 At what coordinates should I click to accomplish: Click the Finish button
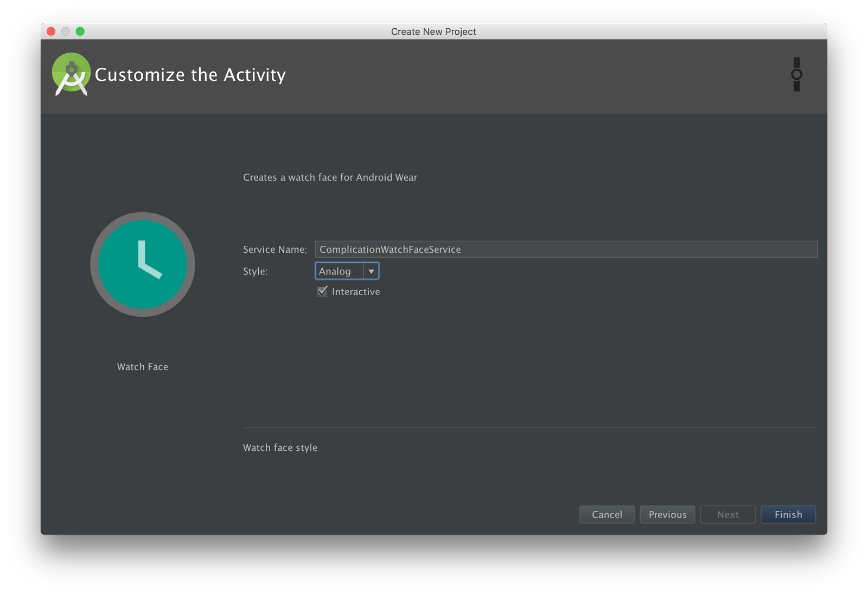[x=788, y=514]
